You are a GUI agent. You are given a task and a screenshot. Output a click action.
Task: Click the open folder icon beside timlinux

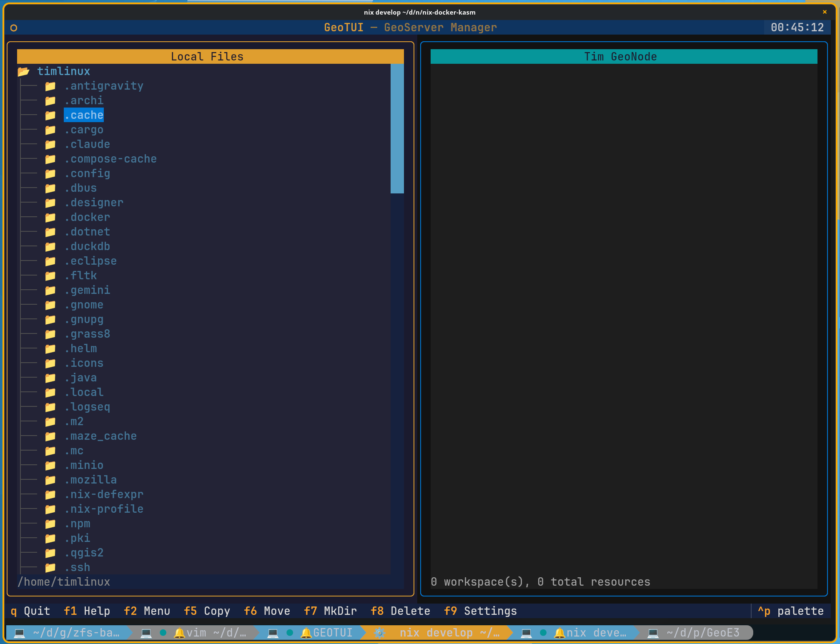[24, 71]
